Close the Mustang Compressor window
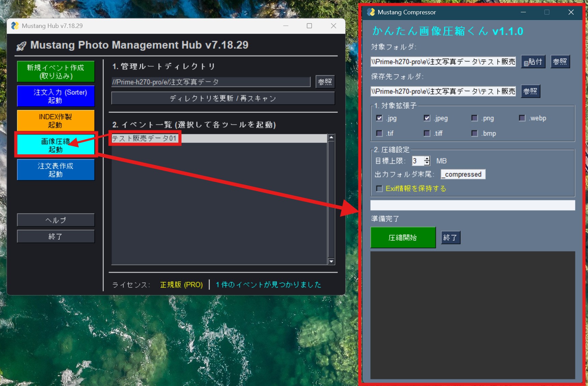 coord(571,12)
